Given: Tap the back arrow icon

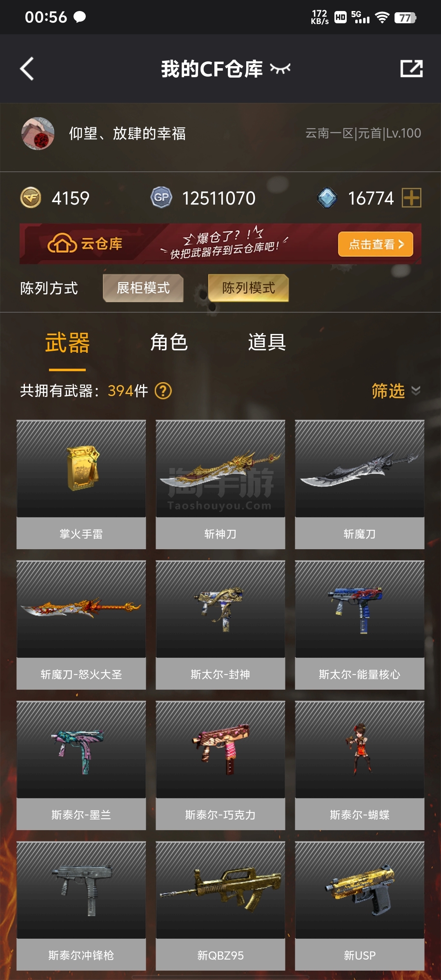Looking at the screenshot, I should 27,69.
